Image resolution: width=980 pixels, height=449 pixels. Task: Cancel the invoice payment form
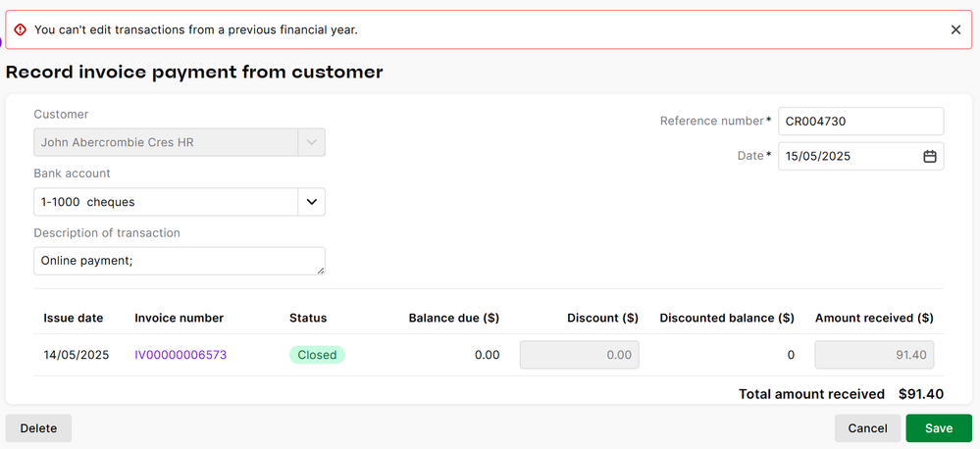[867, 428]
